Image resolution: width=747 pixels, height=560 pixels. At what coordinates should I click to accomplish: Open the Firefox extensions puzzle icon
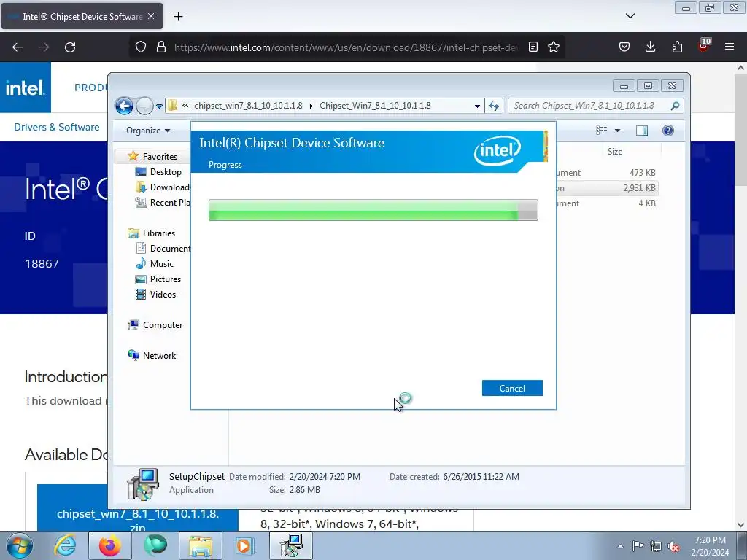pos(677,47)
